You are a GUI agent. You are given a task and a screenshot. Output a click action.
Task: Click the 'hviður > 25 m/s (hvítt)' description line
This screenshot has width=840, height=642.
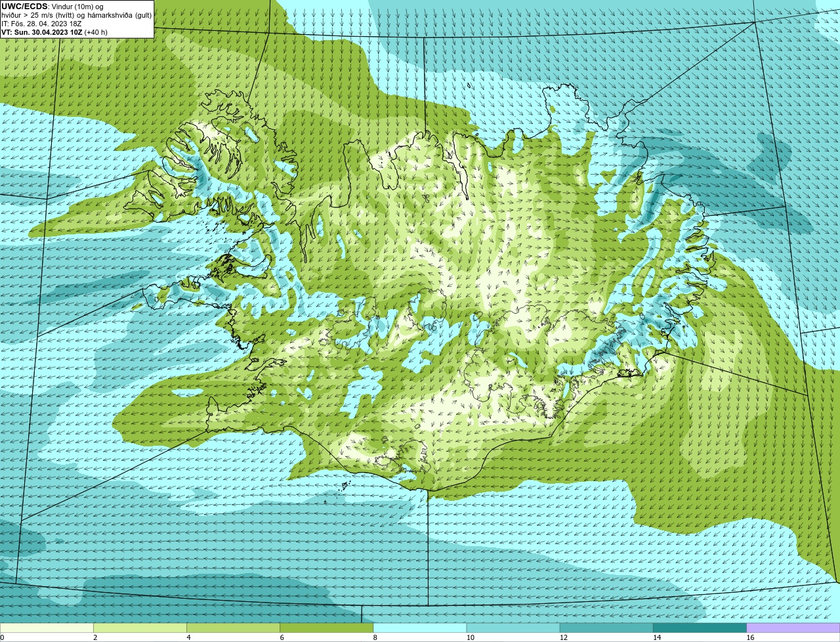click(76, 15)
